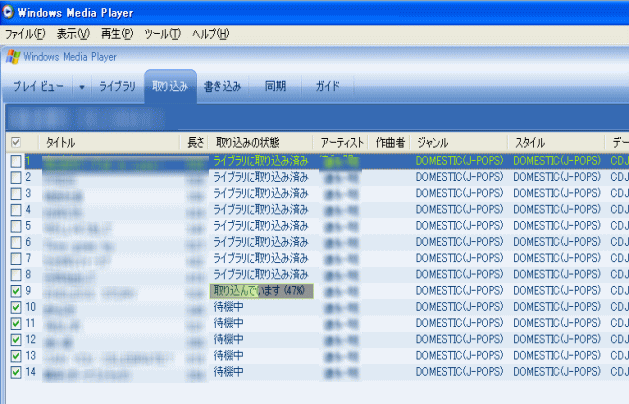This screenshot has width=629, height=404.
Task: Check the box for track 5
Action: coord(16,226)
